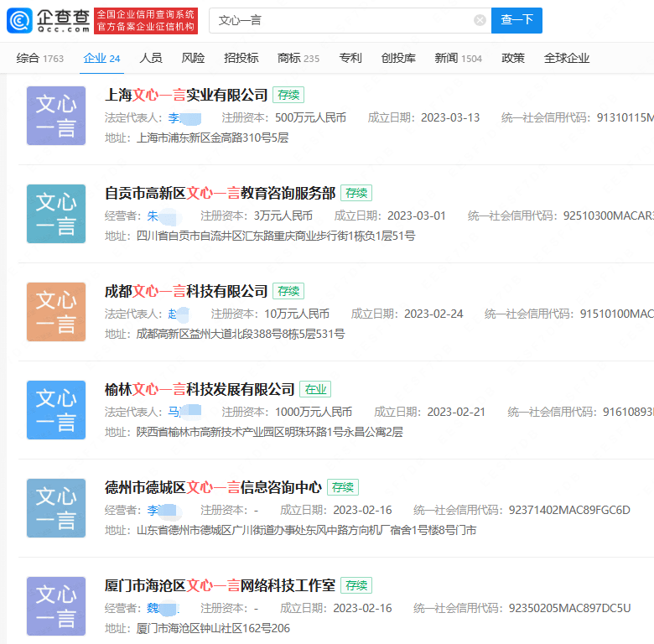Screen dimensions: 654x644
Task: Click address 陕西省榆林市高新技术产业园区明珠环路1号
Action: tap(269, 432)
